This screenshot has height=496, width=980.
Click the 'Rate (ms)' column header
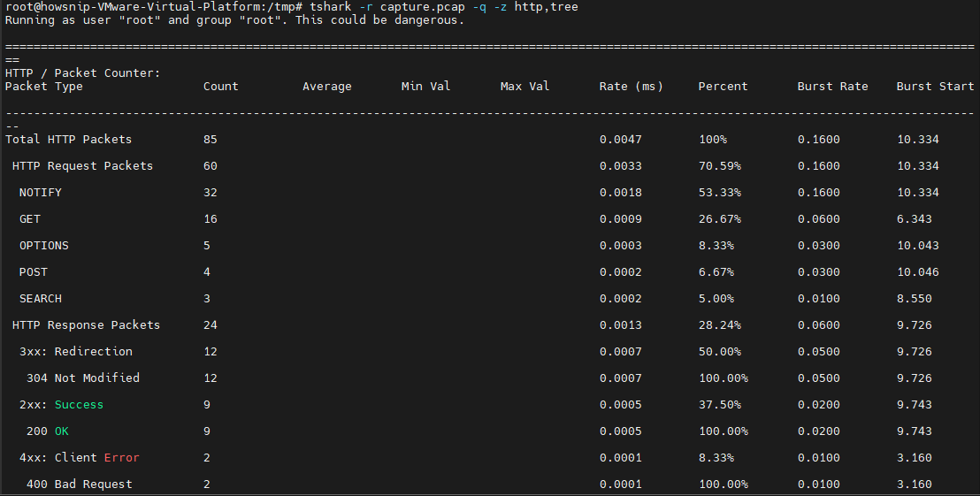(632, 87)
